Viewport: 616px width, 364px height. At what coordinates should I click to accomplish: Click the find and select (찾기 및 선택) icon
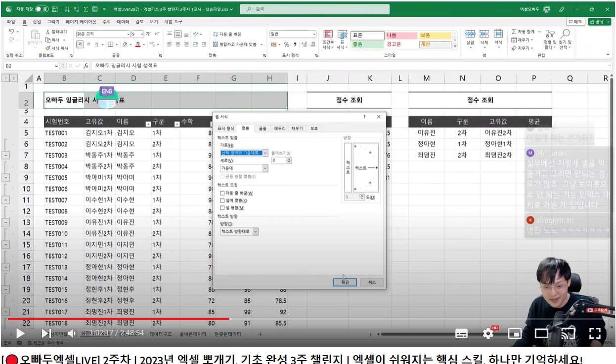[x=565, y=34]
